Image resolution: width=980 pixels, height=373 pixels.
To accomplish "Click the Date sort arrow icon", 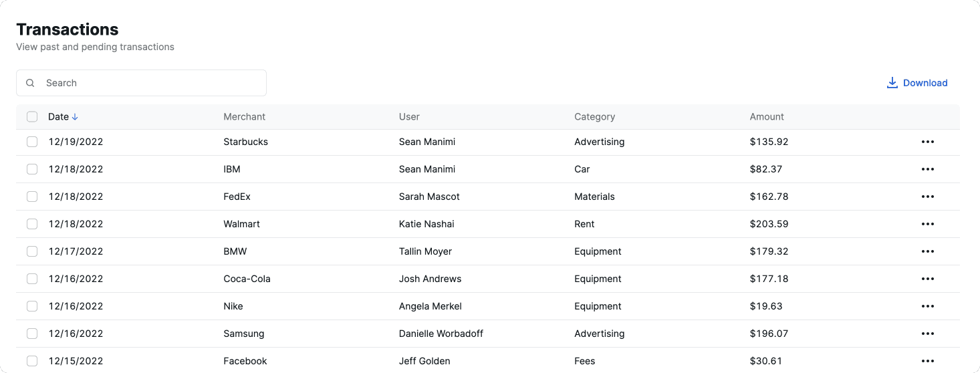I will tap(75, 116).
